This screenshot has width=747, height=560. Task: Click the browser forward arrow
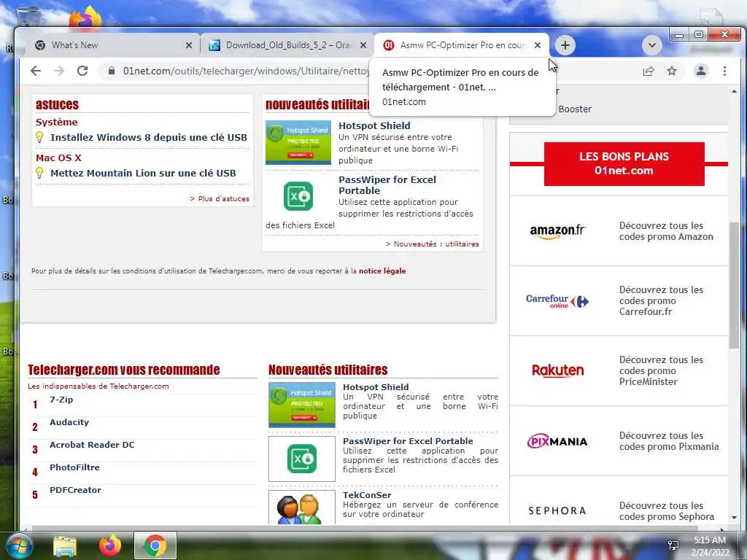tap(59, 71)
